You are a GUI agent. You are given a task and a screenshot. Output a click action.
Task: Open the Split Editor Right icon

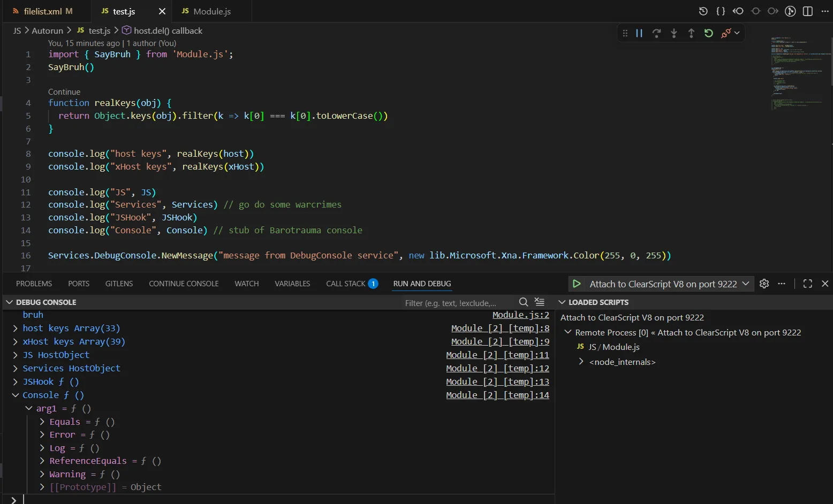(808, 11)
